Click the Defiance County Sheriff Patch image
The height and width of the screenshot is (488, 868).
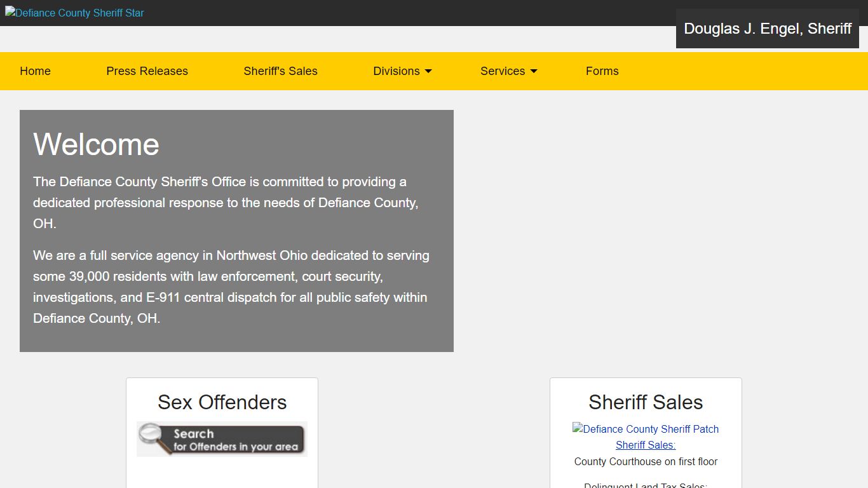click(646, 429)
